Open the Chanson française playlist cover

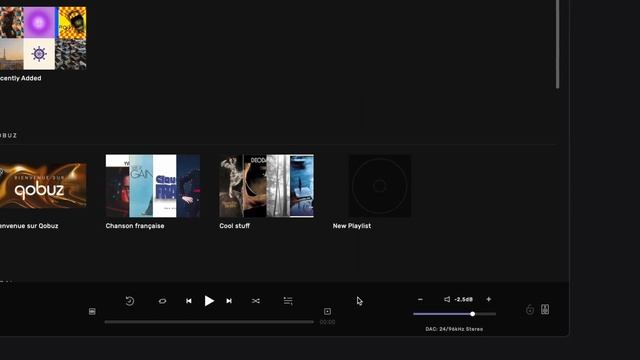point(153,186)
